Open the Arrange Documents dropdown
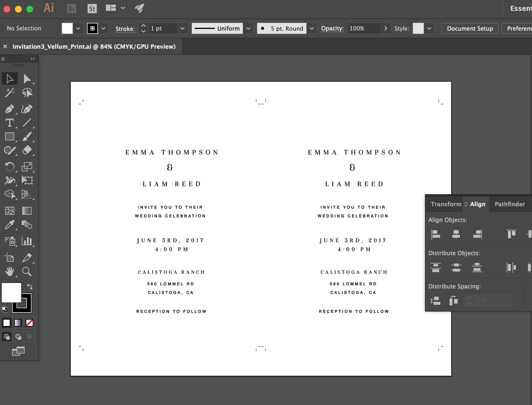 tap(115, 8)
